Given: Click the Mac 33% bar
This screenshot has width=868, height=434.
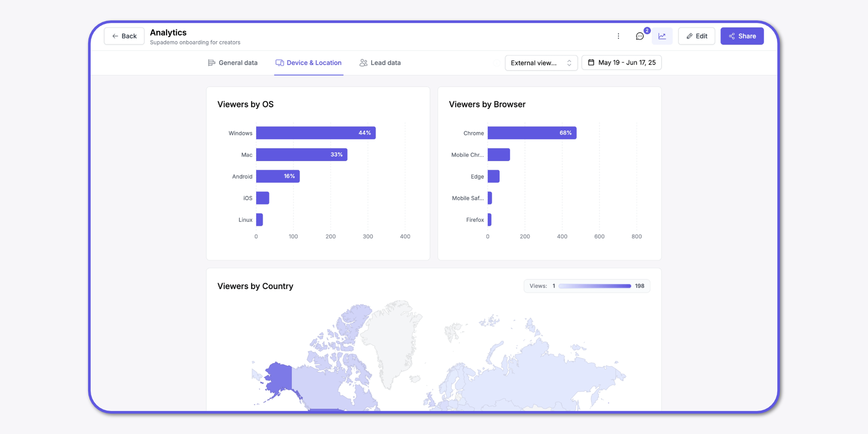Looking at the screenshot, I should click(302, 155).
